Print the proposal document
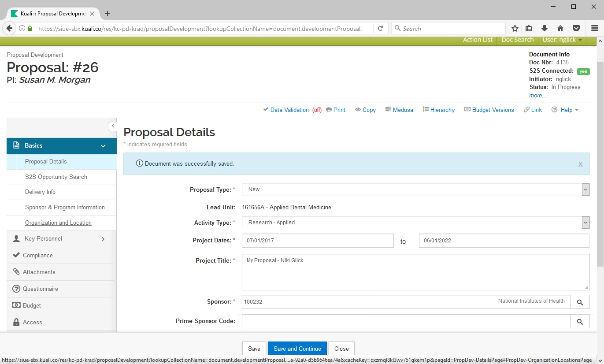The image size is (604, 364). tap(336, 110)
